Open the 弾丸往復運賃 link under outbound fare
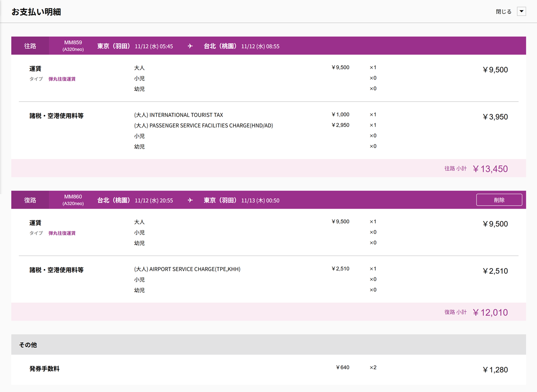 click(x=62, y=79)
